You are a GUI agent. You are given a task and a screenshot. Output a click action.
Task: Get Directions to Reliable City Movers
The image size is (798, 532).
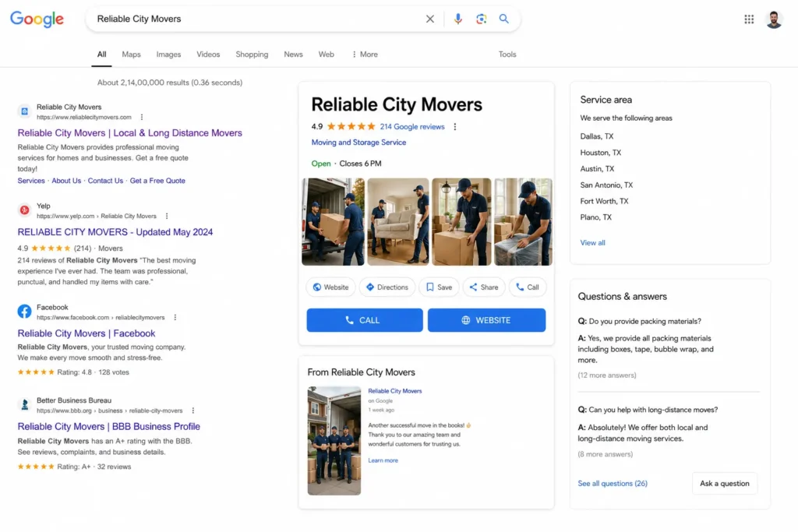[387, 287]
